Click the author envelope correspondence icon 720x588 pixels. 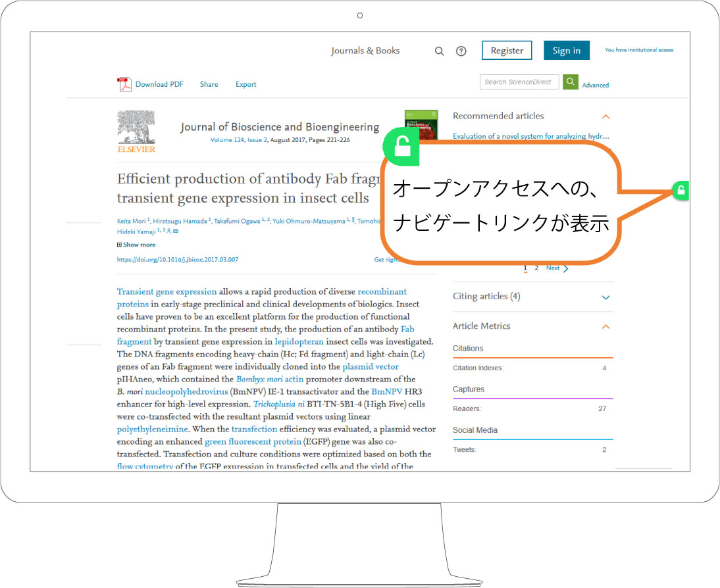[176, 232]
